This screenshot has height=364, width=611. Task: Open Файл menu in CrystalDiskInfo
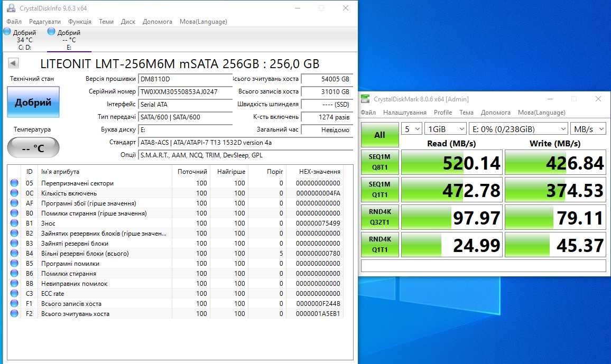coord(14,22)
